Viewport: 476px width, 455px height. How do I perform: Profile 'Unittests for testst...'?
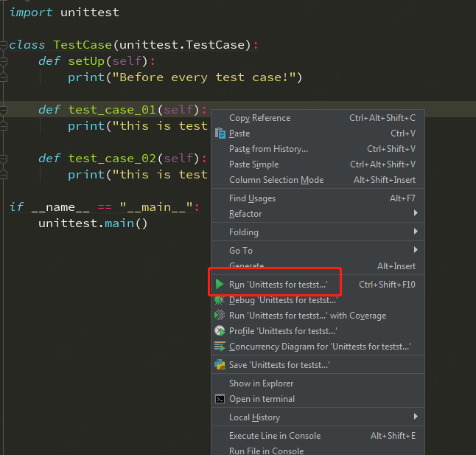pos(318,331)
